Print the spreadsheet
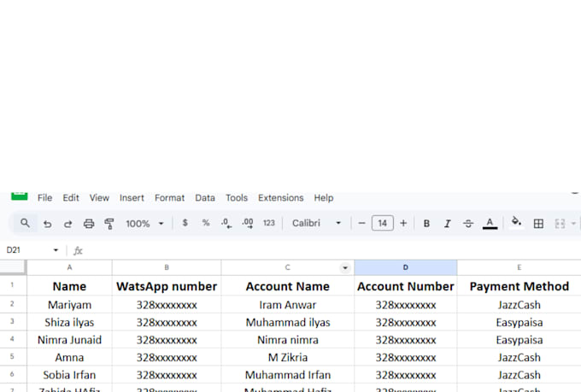The image size is (581, 392). [89, 224]
